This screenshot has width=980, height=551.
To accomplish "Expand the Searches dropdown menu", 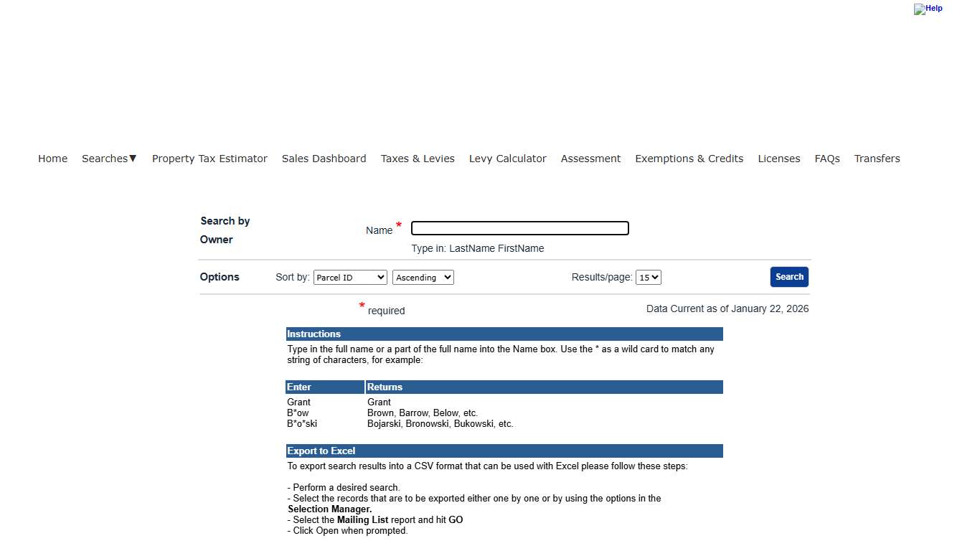I will pos(109,159).
